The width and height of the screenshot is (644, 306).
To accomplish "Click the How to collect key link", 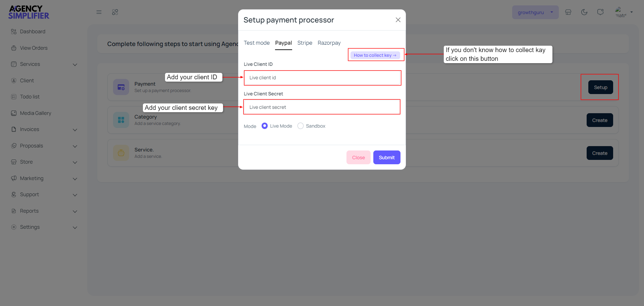I will 375,55.
